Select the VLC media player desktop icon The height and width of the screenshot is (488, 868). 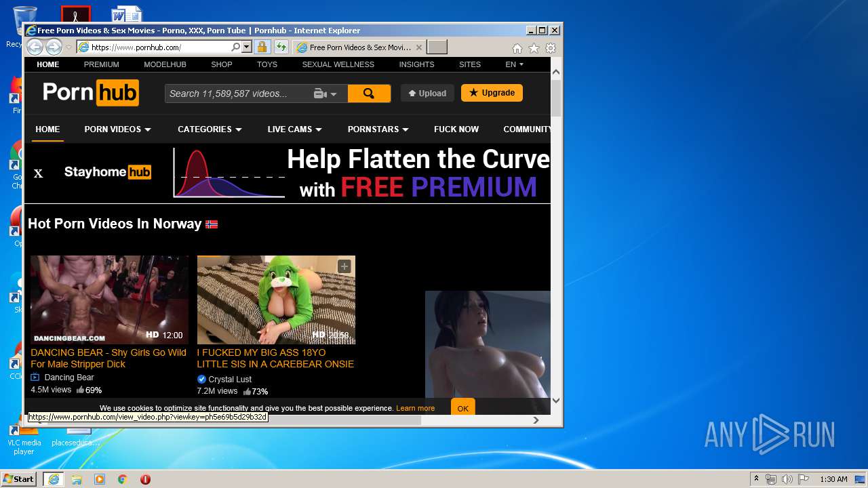[24, 439]
